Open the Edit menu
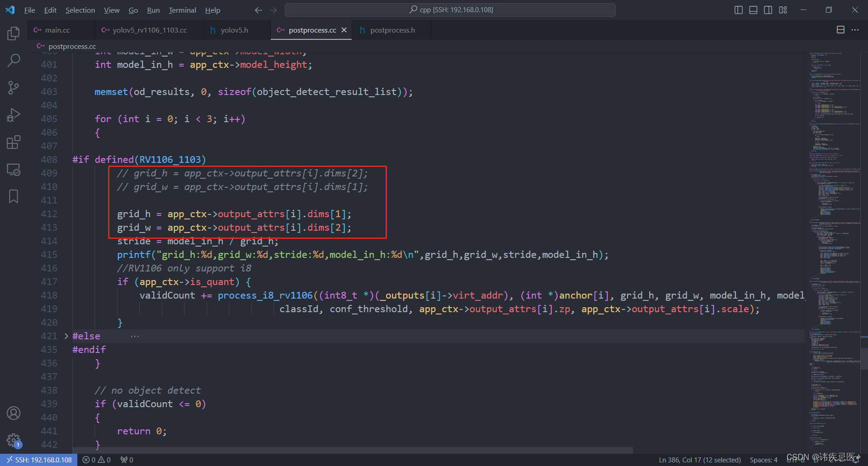Screen dimensions: 868x466 pyautogui.click(x=50, y=10)
